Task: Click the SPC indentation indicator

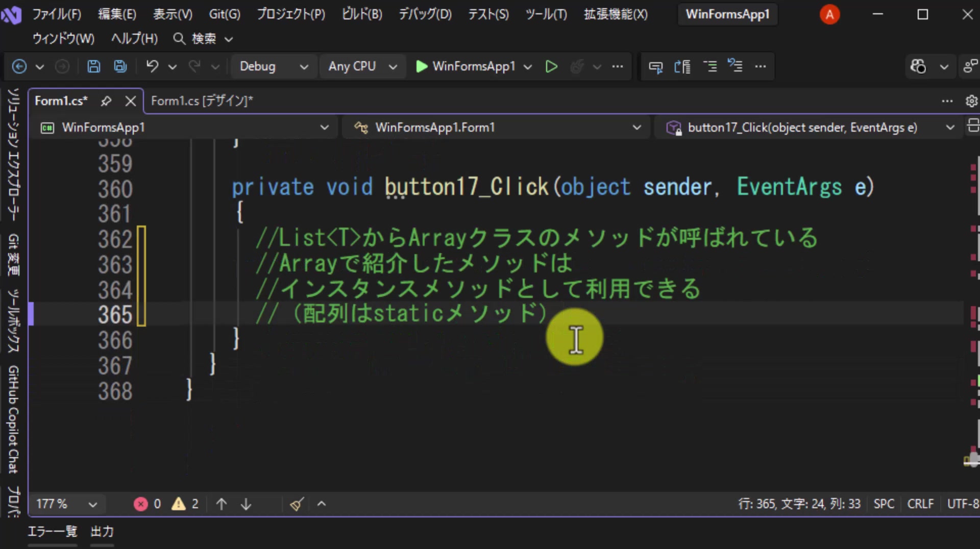Action: pyautogui.click(x=884, y=504)
